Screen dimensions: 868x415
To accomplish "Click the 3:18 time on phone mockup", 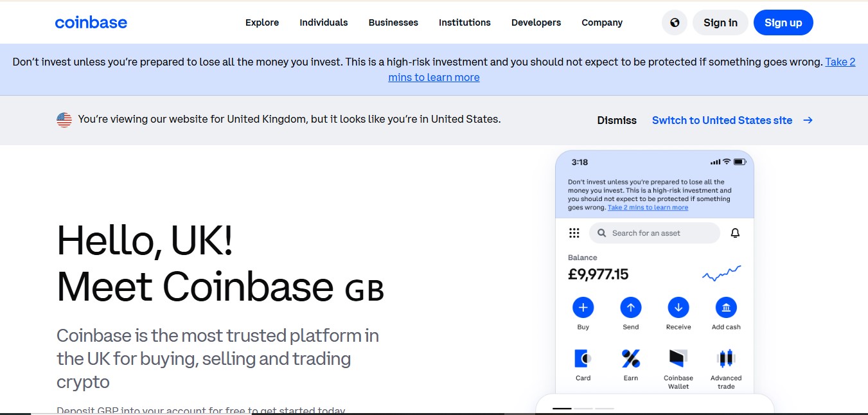I will (x=580, y=162).
